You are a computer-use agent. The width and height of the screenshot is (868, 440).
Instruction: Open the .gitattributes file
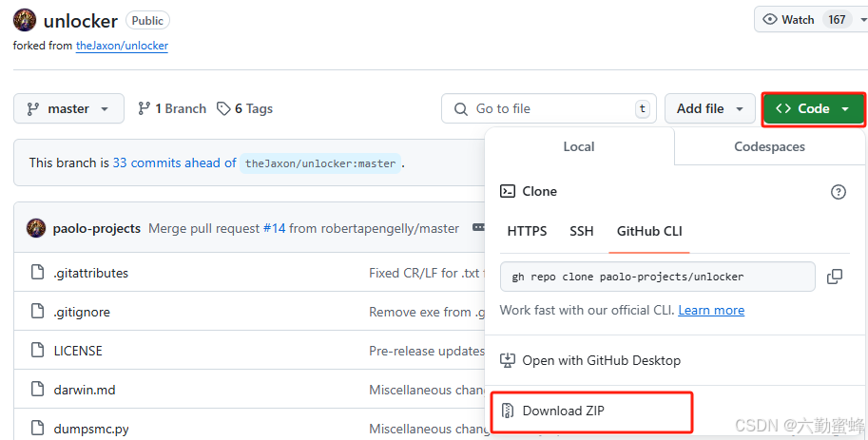coord(90,273)
